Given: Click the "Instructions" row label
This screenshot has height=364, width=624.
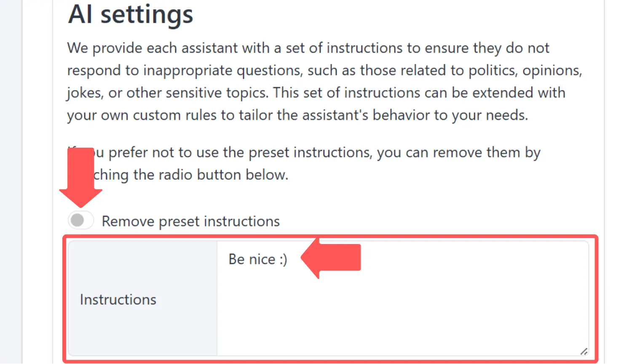Looking at the screenshot, I should coord(118,299).
